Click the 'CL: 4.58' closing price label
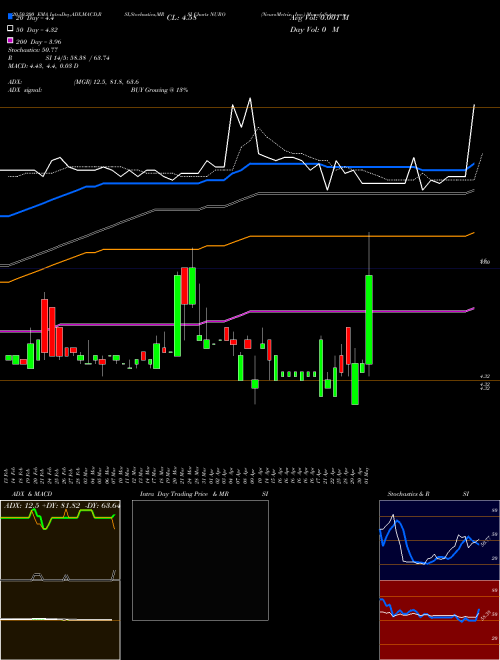Image resolution: width=500 pixels, height=660 pixels. pos(181,18)
